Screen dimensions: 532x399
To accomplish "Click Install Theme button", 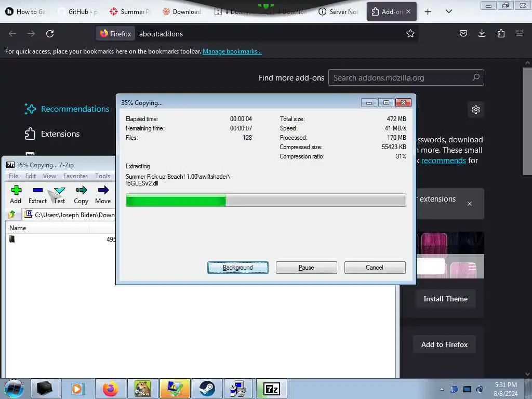I will [x=445, y=299].
